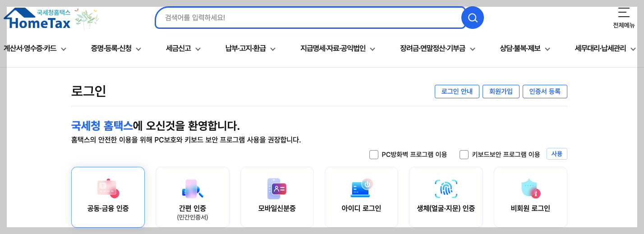
Task: Expand chevron next to 세무대리·납세관리
Action: click(633, 49)
